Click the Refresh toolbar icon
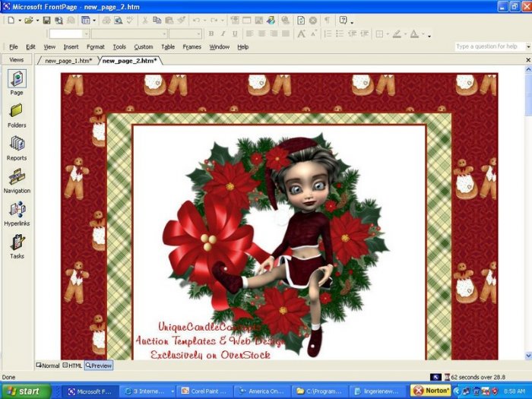This screenshot has height=399, width=532. pos(301,21)
